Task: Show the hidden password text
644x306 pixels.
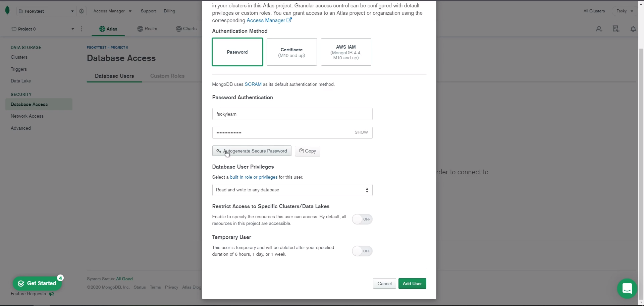Action: tap(361, 132)
